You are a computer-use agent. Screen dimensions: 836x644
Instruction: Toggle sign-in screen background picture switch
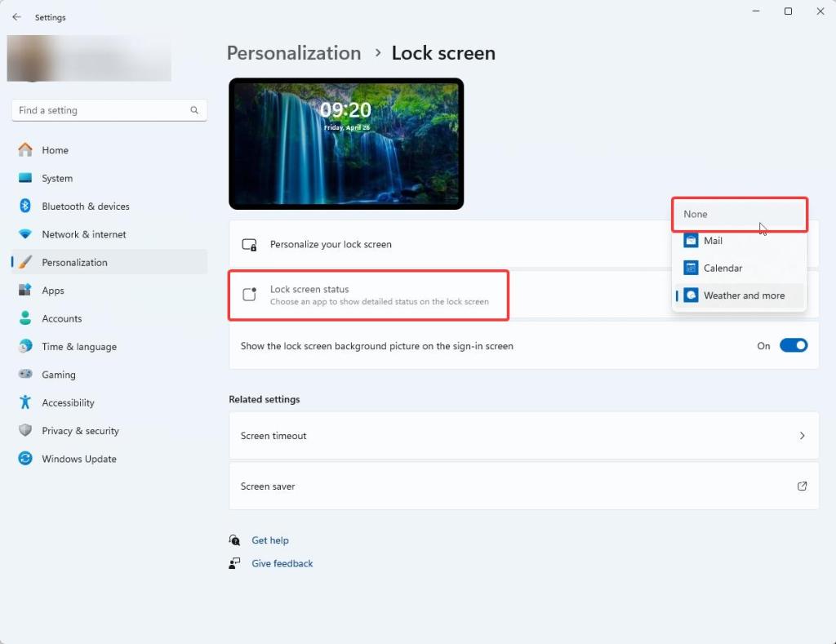point(794,345)
